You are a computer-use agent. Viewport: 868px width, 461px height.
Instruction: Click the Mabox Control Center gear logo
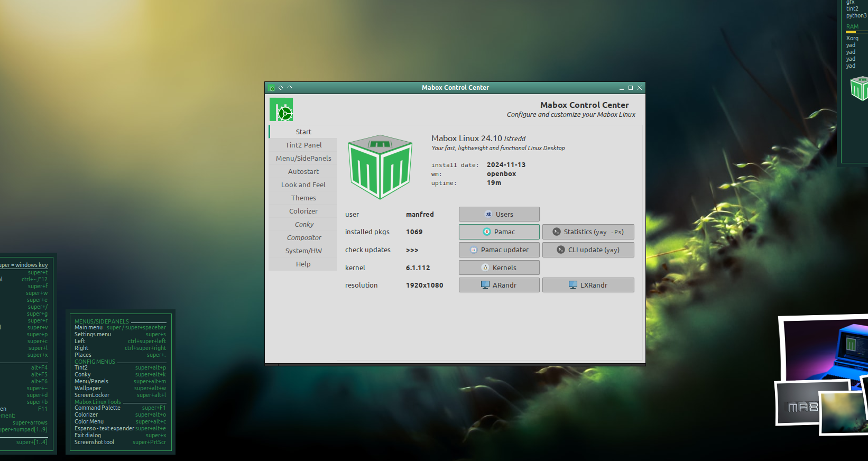click(281, 109)
